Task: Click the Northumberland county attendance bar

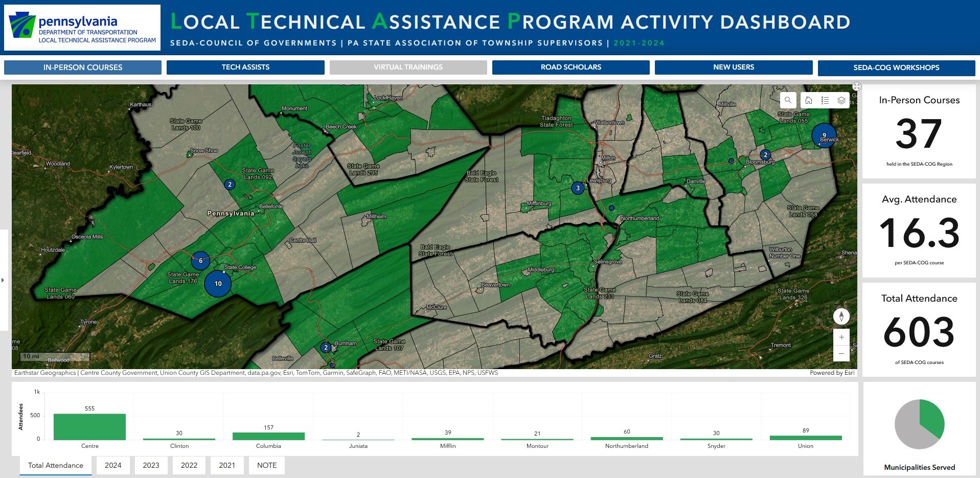Action: tap(627, 438)
